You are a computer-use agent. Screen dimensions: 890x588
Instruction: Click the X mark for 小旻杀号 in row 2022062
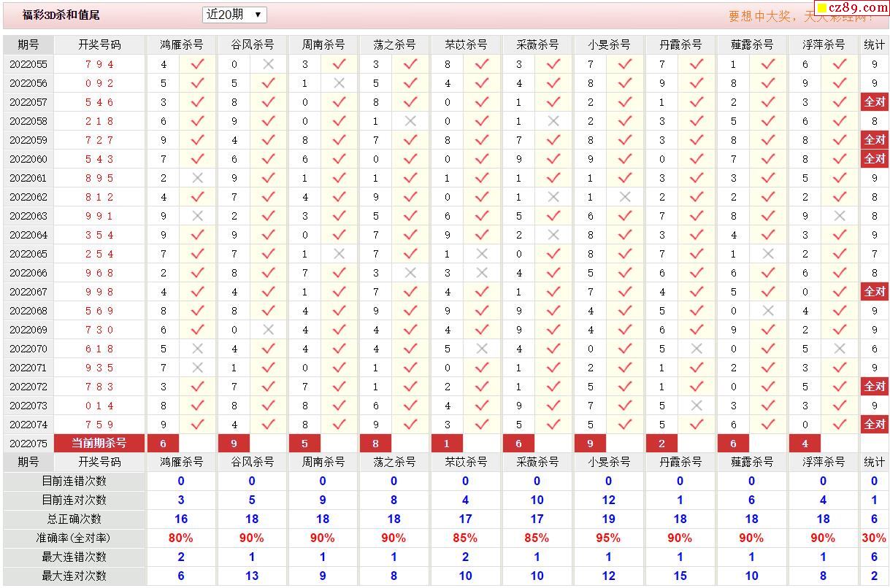pyautogui.click(x=625, y=197)
